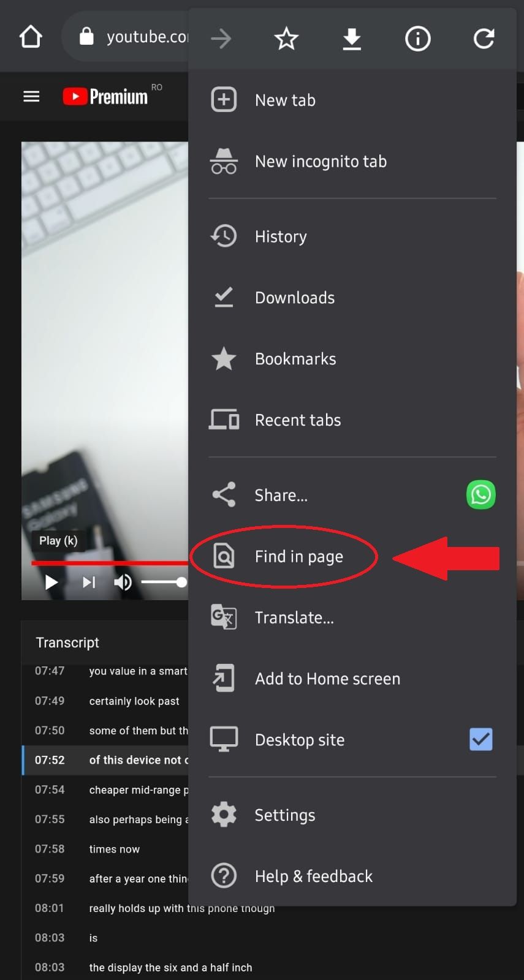The height and width of the screenshot is (980, 524).
Task: Open Settings from the menu
Action: click(x=284, y=815)
